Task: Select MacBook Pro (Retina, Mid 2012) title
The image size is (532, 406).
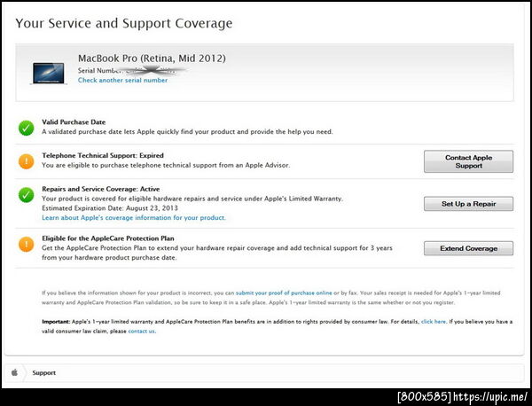Action: 152,59
